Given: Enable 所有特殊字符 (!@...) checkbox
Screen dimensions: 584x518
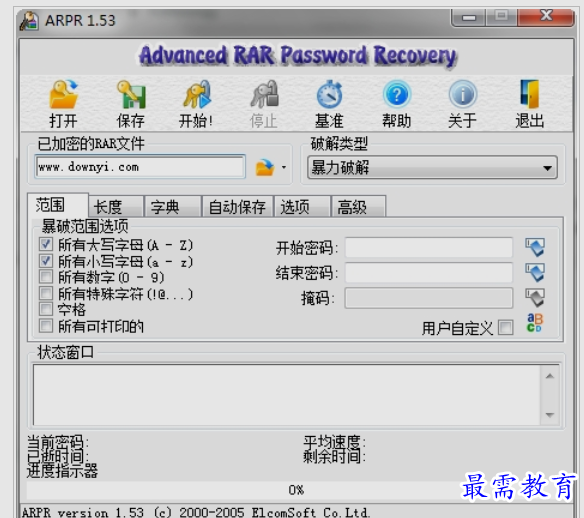Looking at the screenshot, I should pyautogui.click(x=46, y=293).
